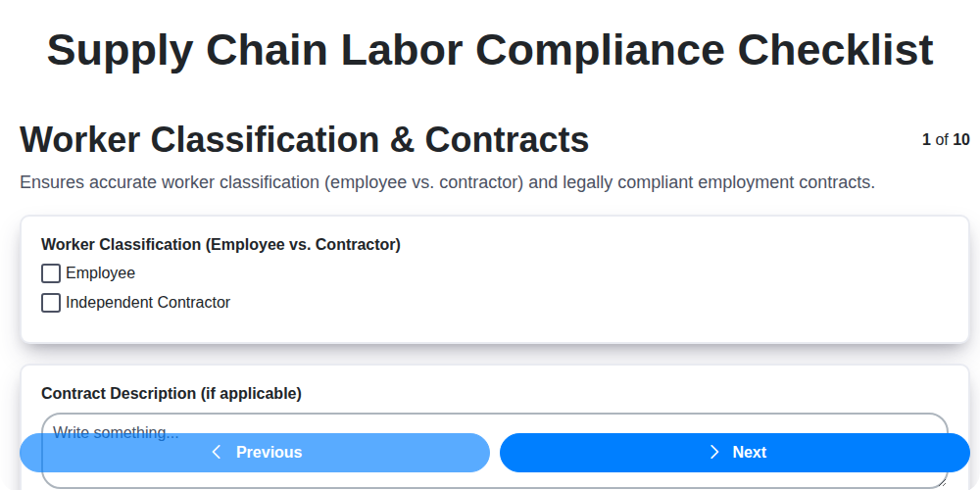Click the Employee option label text
The width and height of the screenshot is (980, 490).
click(100, 273)
